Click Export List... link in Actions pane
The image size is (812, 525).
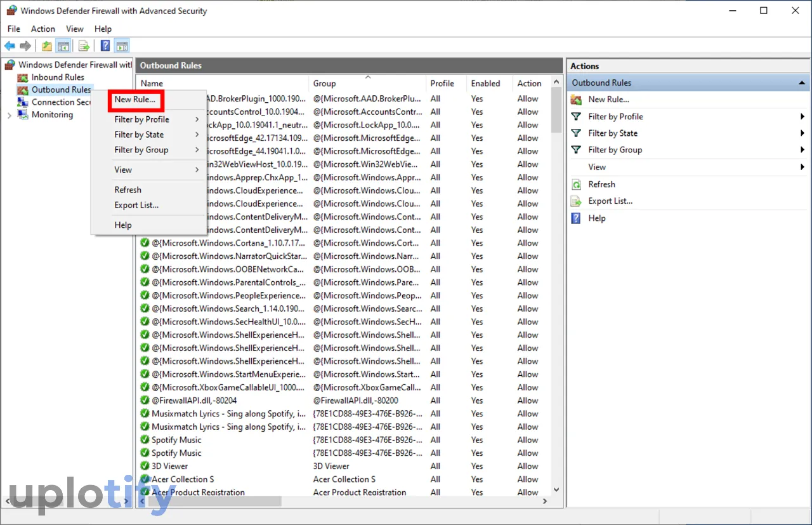pyautogui.click(x=611, y=201)
